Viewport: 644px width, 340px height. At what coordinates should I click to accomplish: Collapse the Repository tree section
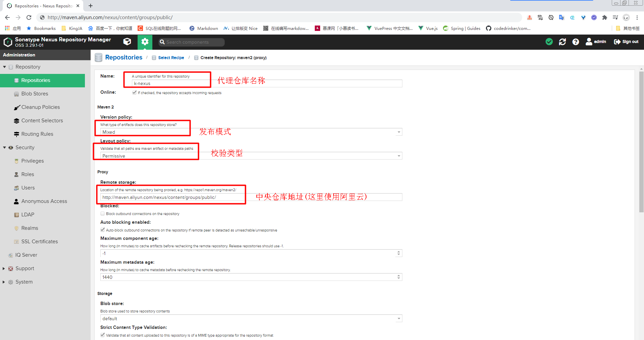[x=4, y=67]
